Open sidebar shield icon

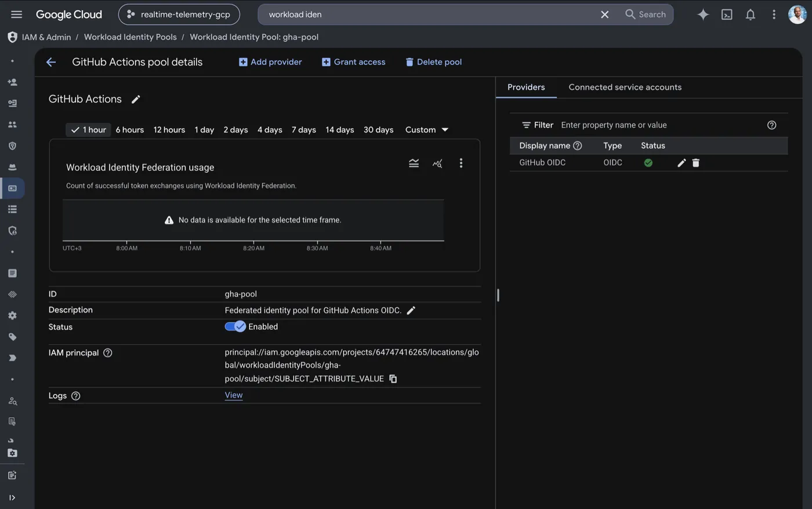click(x=12, y=146)
